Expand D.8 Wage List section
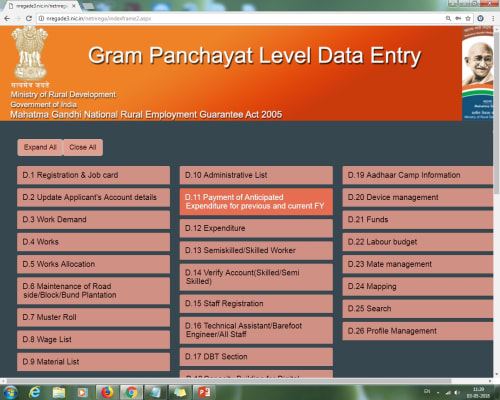The image size is (500, 400). [x=93, y=340]
